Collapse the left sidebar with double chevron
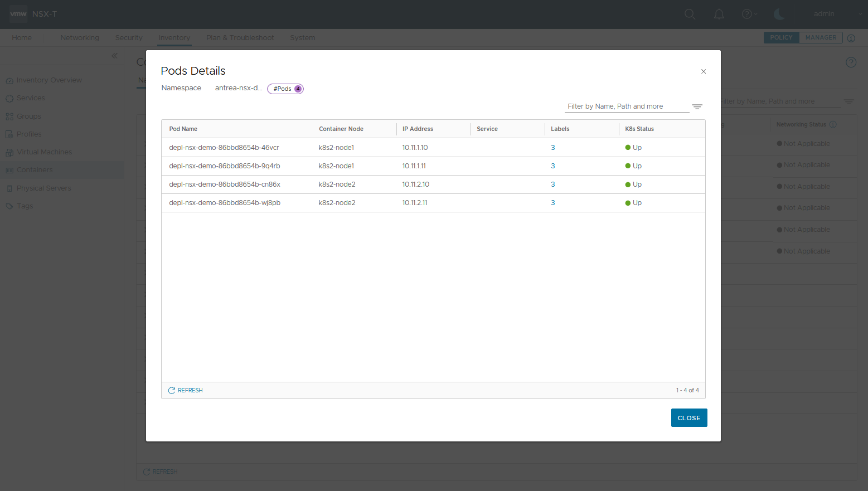Image resolution: width=868 pixels, height=491 pixels. [x=115, y=56]
